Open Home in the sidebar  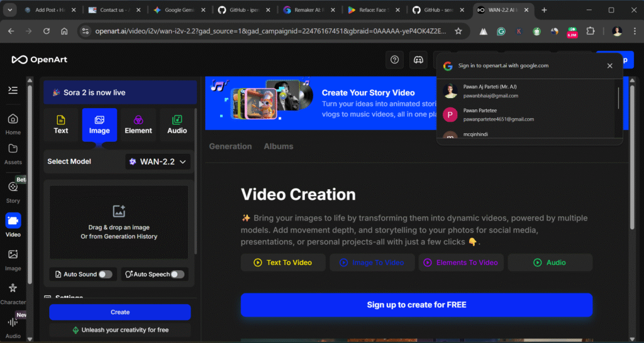(x=13, y=124)
